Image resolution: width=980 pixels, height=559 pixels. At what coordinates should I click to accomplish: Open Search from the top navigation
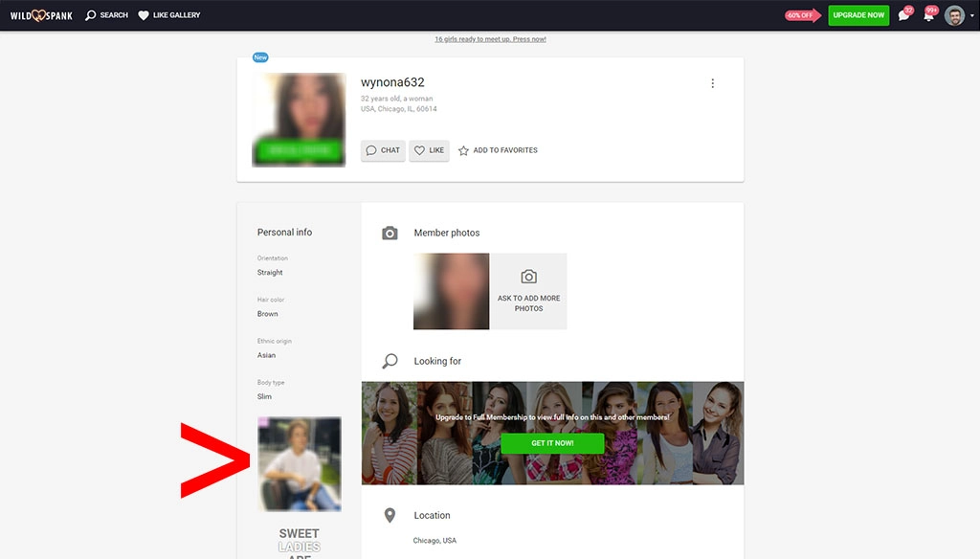coord(106,15)
